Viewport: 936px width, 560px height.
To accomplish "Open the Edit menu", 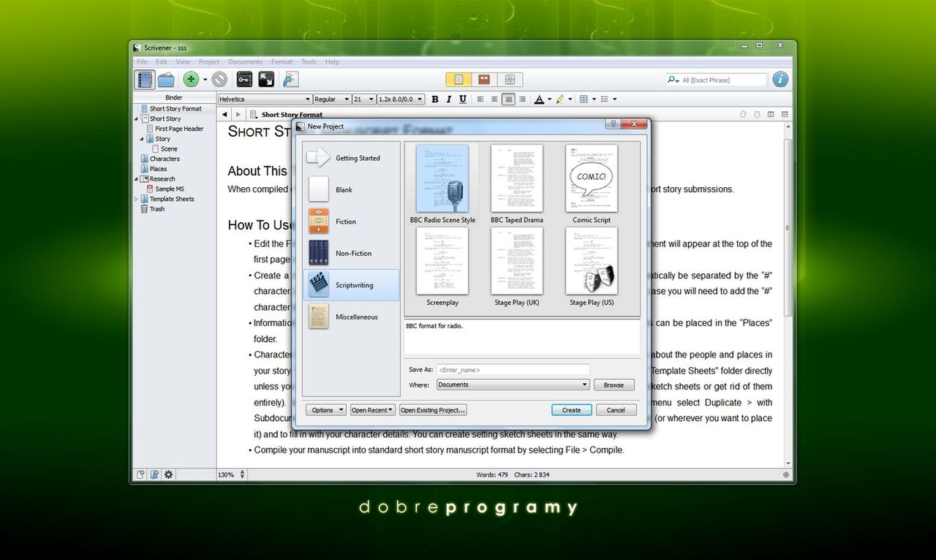I will tap(162, 62).
